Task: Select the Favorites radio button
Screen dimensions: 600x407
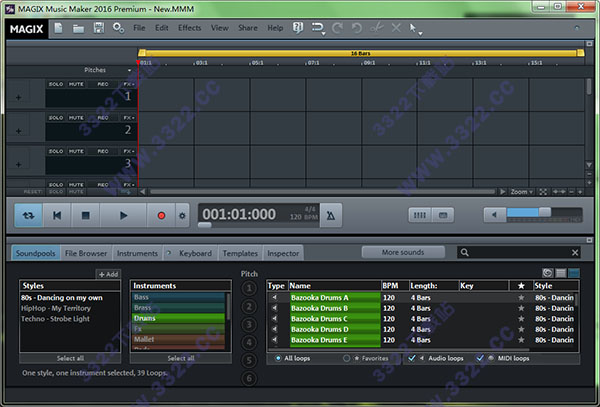Action: [346, 358]
